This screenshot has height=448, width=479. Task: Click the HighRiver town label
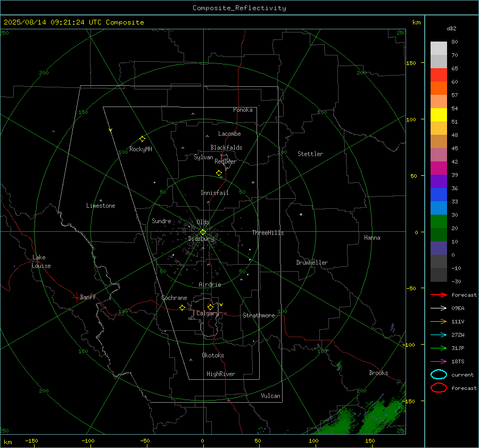220,374
